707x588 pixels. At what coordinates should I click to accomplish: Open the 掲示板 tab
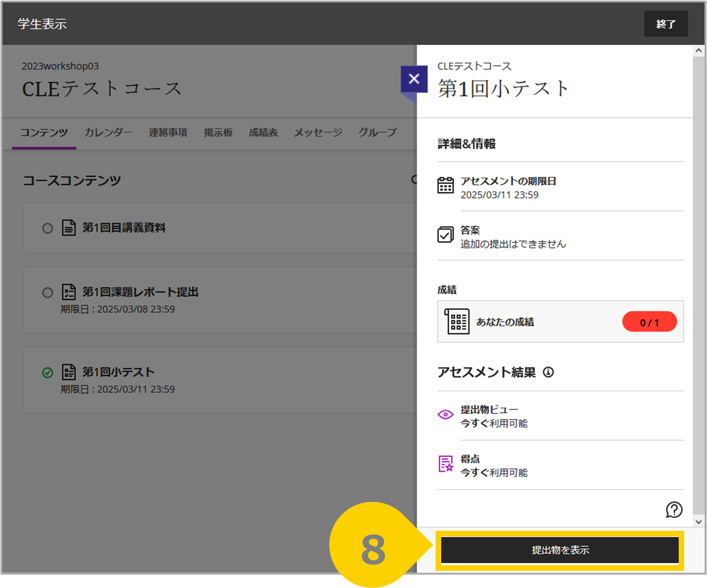[x=218, y=132]
